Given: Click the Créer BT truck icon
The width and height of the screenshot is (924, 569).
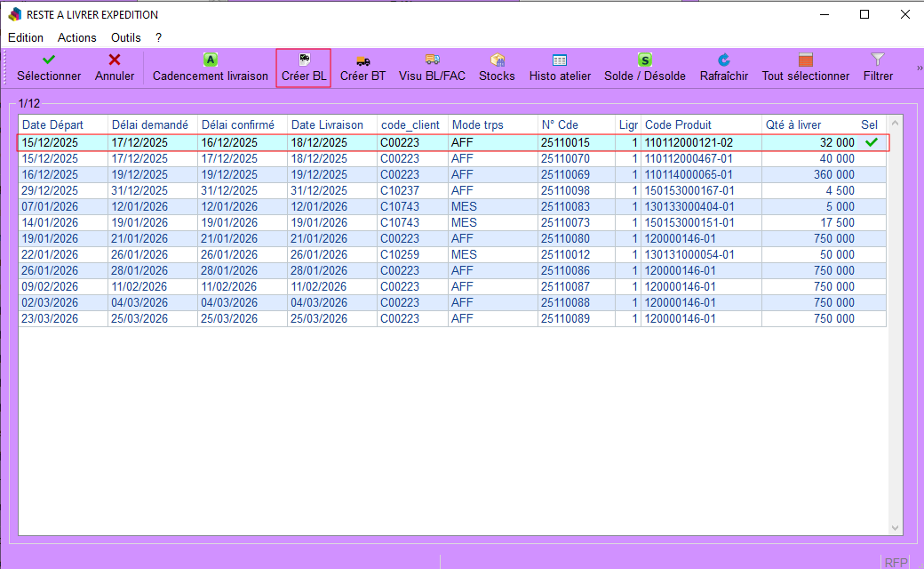Looking at the screenshot, I should (x=362, y=60).
